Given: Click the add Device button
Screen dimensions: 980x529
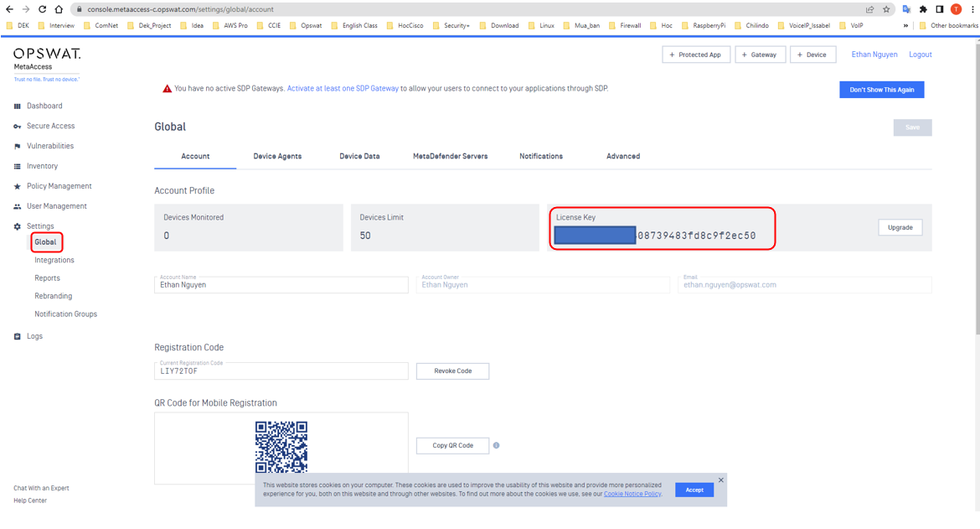Looking at the screenshot, I should pyautogui.click(x=812, y=55).
